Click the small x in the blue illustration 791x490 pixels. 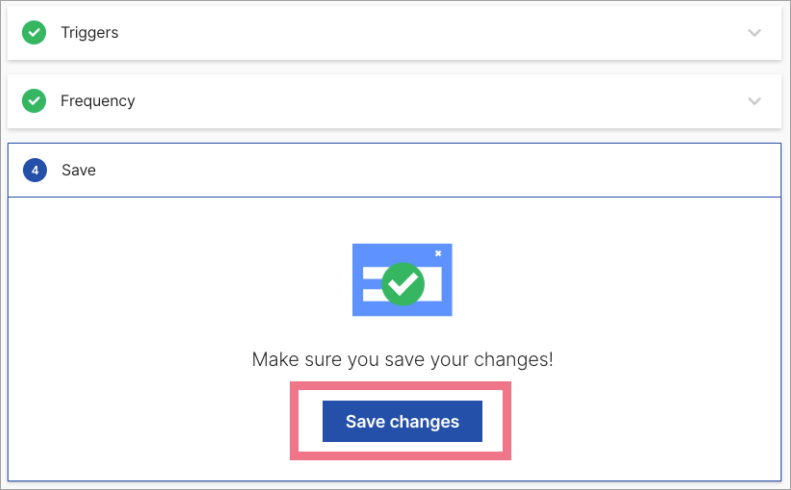[438, 253]
